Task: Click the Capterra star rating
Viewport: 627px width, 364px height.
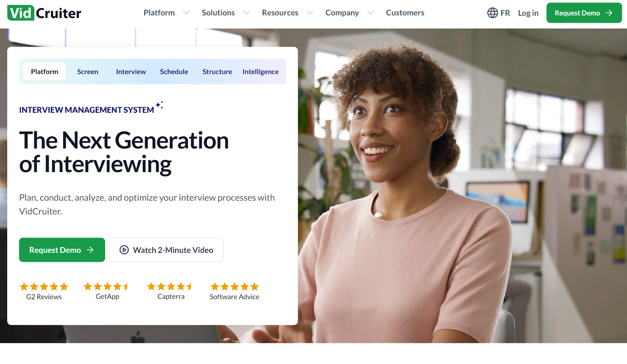Action: click(x=169, y=287)
